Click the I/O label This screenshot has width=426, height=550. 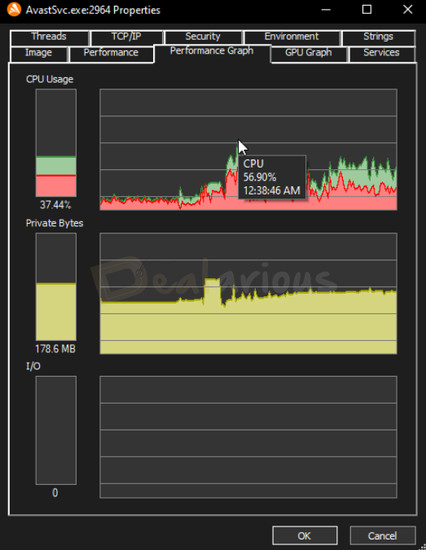[33, 367]
